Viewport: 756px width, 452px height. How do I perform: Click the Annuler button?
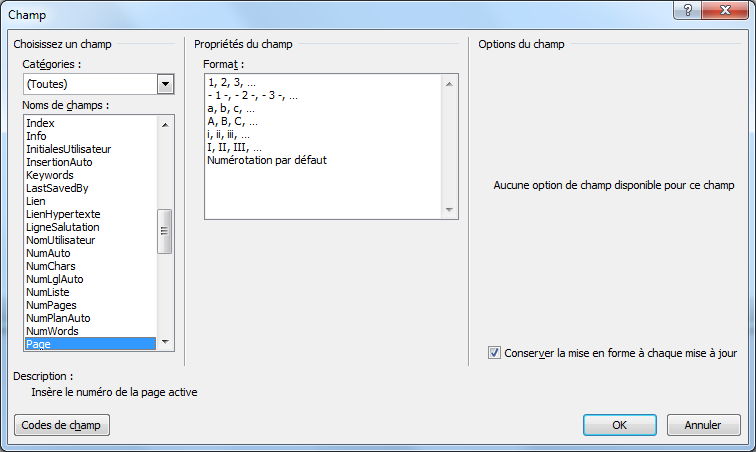(703, 425)
